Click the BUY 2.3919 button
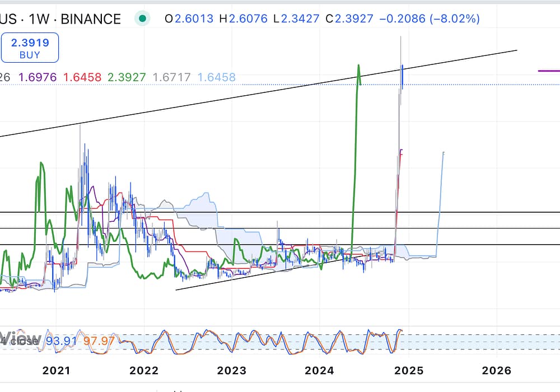 pos(29,48)
